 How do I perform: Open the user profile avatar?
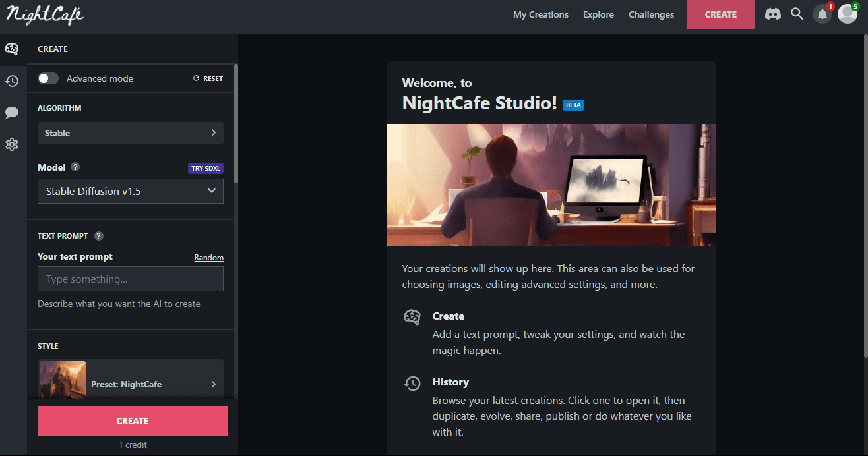[x=848, y=14]
